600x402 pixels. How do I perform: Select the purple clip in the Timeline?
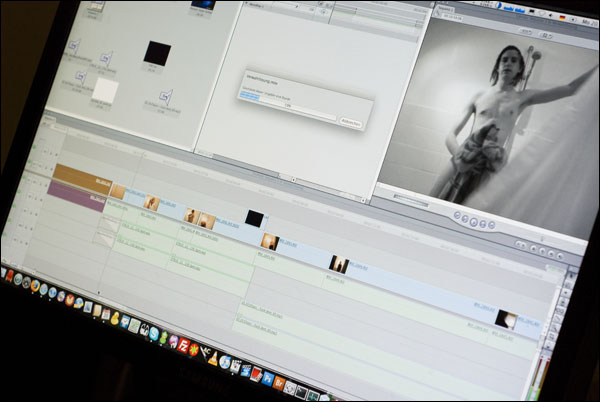pos(76,196)
